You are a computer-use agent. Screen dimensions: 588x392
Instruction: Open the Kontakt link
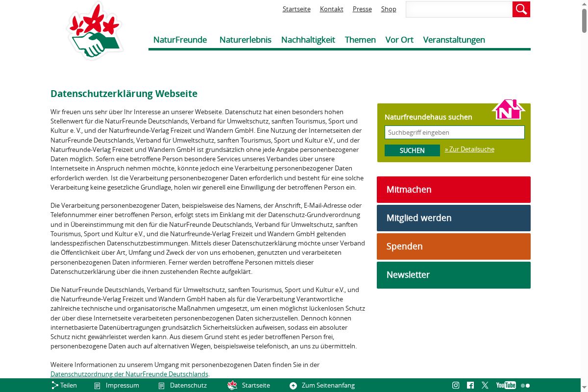click(332, 9)
